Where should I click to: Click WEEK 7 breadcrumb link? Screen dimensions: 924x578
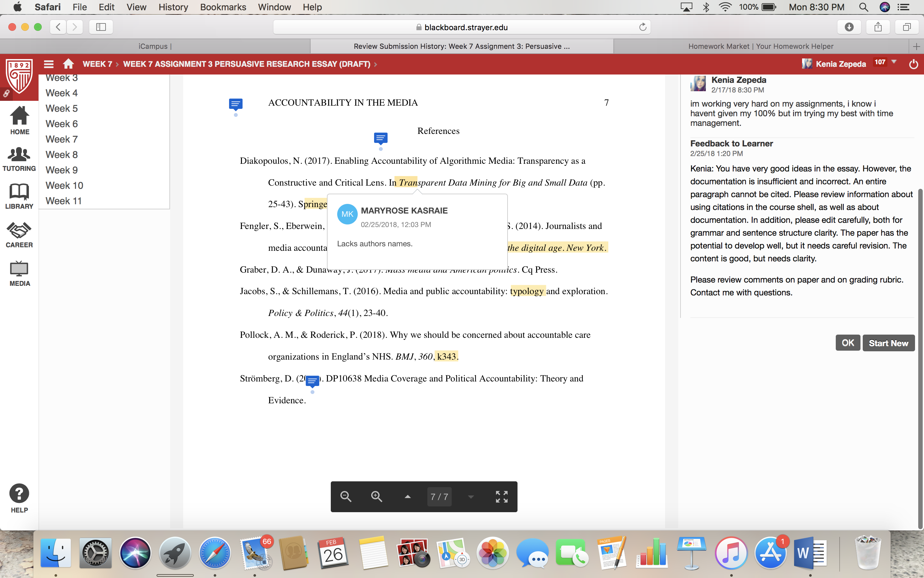coord(97,64)
